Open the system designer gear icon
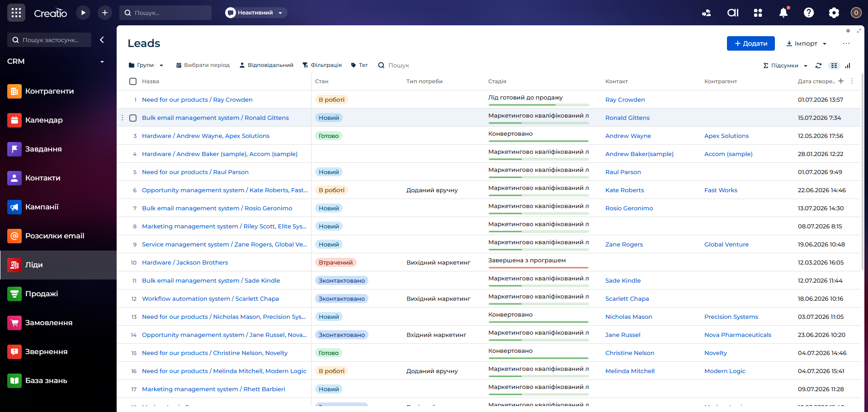Screen dimensions: 868x412 pyautogui.click(x=834, y=13)
